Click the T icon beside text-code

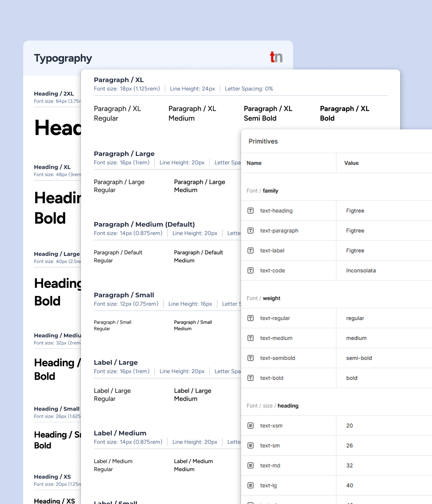tap(250, 271)
